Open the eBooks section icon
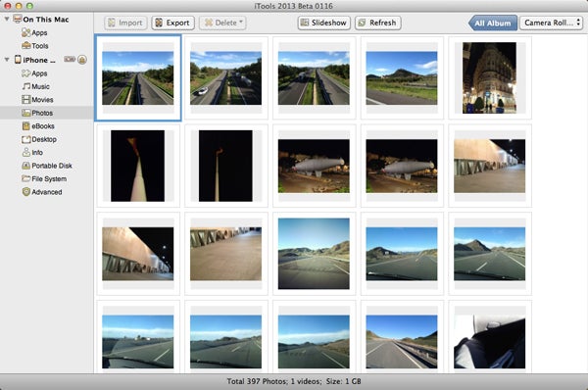The image size is (588, 390). coord(25,126)
